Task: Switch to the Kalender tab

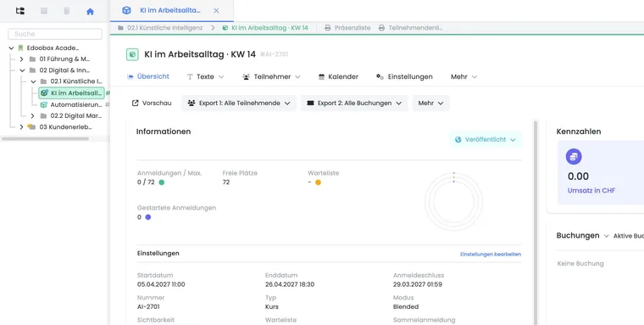Action: click(x=338, y=77)
